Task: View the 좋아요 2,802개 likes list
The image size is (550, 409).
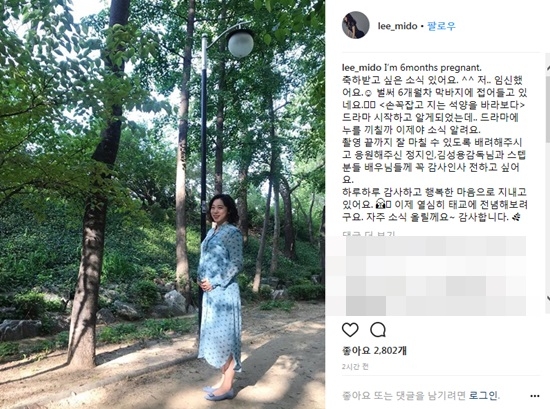Action: 374,350
